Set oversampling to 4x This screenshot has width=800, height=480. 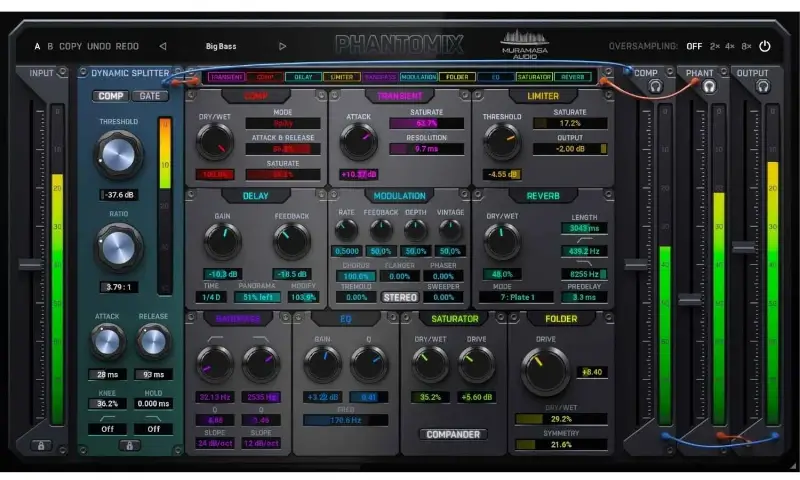(x=730, y=46)
